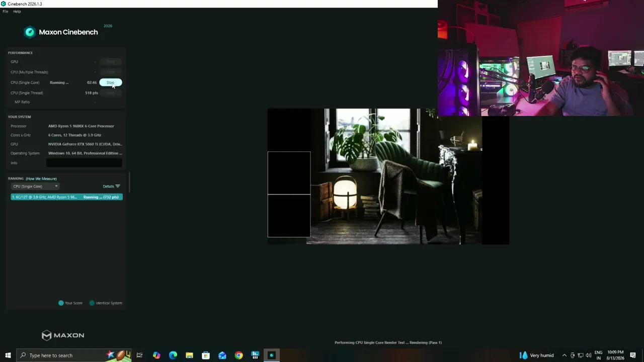The width and height of the screenshot is (644, 362).
Task: Open Outlook mail from the taskbar
Action: 222,355
